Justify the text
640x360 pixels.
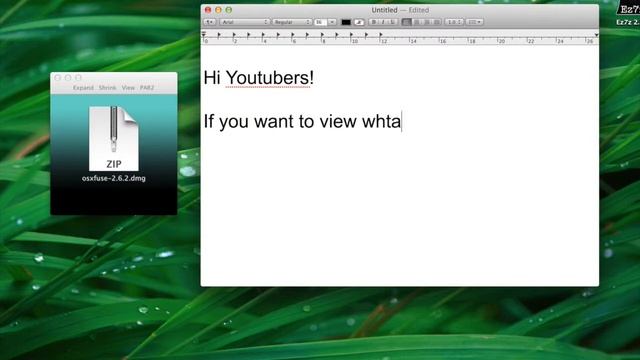pos(436,22)
